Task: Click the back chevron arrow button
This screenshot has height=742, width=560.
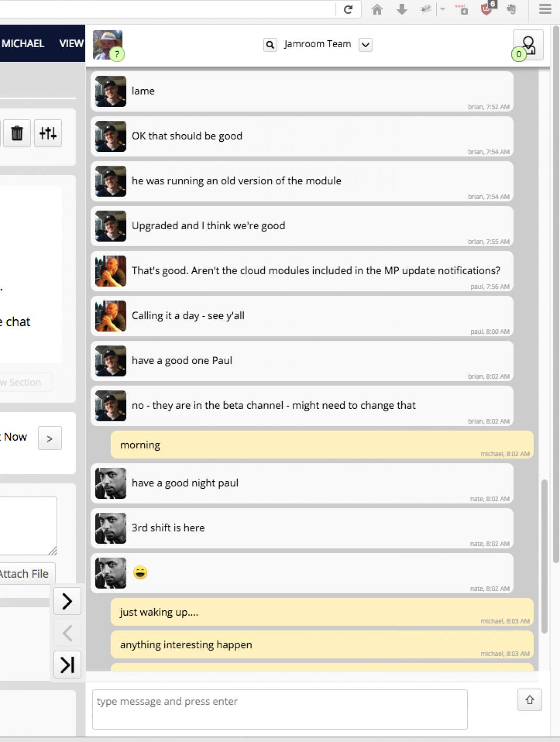Action: point(67,633)
